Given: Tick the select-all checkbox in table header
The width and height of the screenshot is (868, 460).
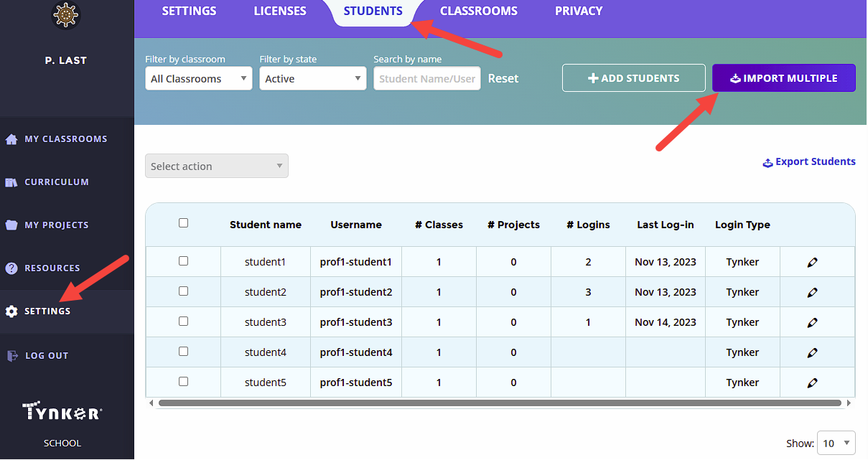Looking at the screenshot, I should pyautogui.click(x=183, y=223).
